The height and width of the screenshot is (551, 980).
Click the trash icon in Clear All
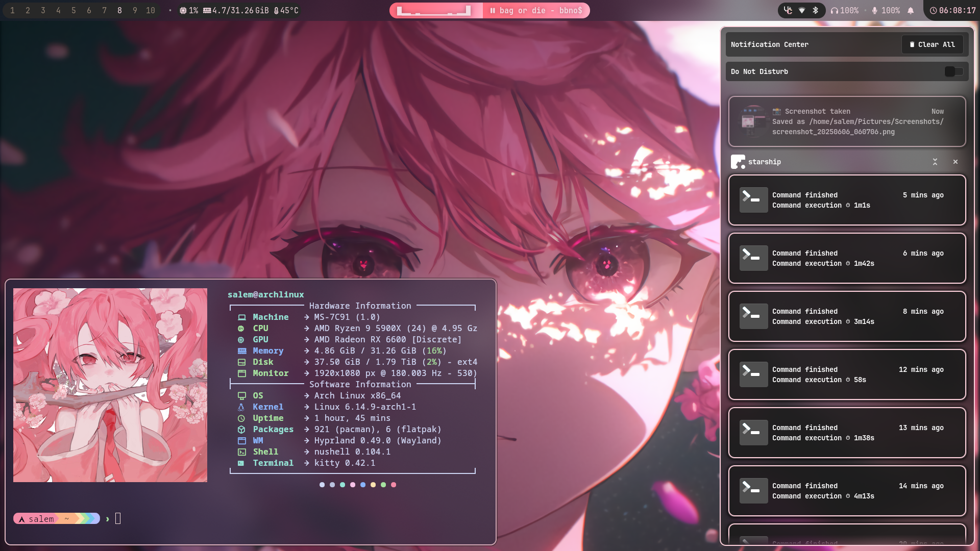(912, 44)
